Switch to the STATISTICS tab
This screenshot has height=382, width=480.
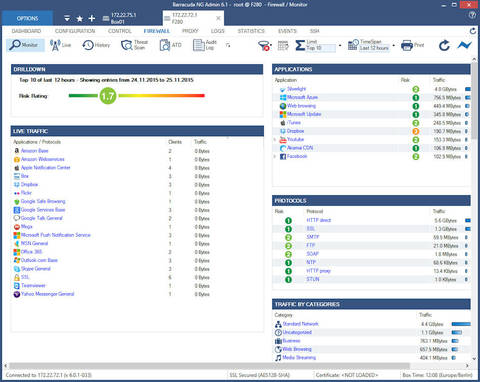(x=251, y=31)
